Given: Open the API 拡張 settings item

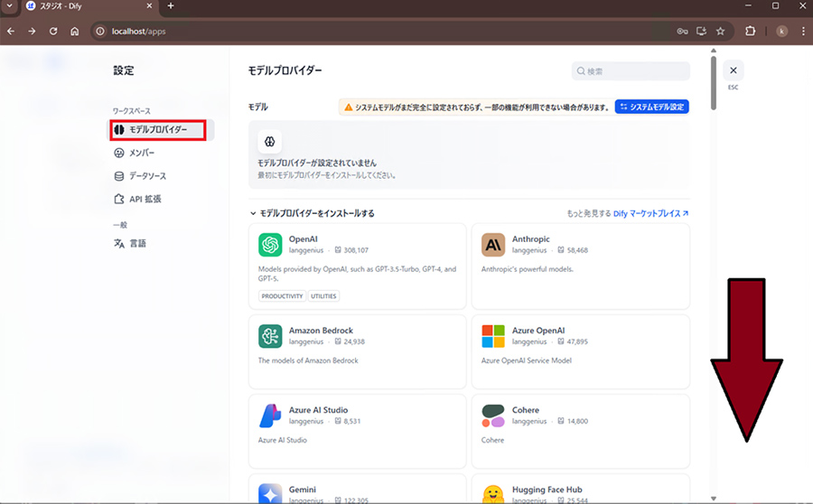Looking at the screenshot, I should click(x=144, y=199).
